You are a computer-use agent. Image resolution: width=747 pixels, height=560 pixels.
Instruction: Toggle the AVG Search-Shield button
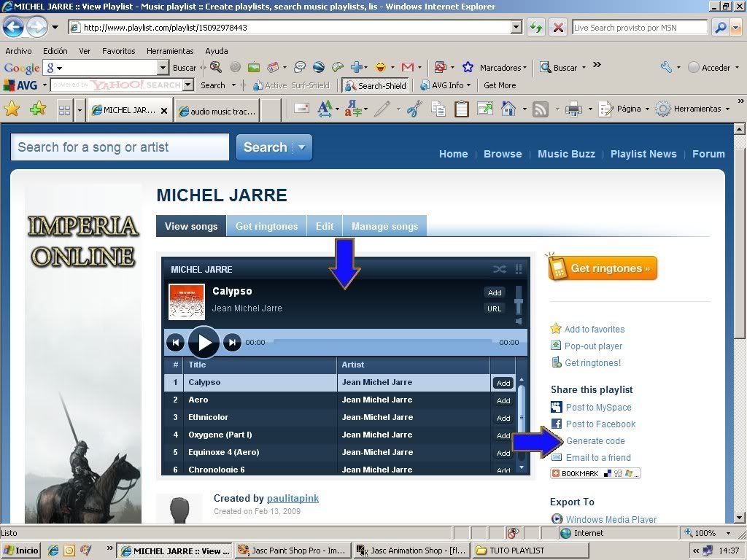(x=376, y=86)
